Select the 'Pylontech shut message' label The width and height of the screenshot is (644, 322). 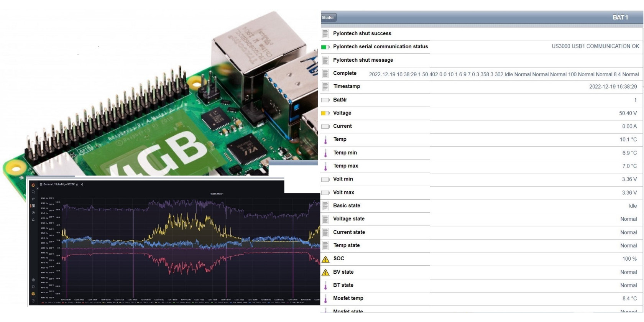coord(363,60)
